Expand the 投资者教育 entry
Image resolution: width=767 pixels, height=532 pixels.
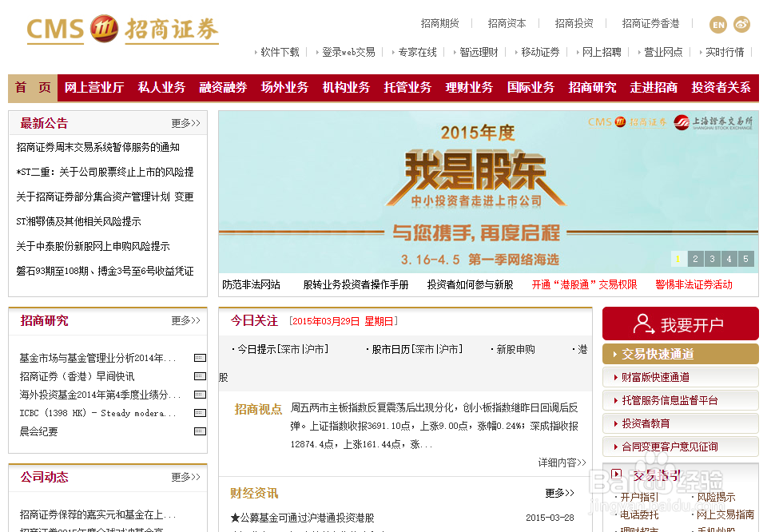coord(681,423)
